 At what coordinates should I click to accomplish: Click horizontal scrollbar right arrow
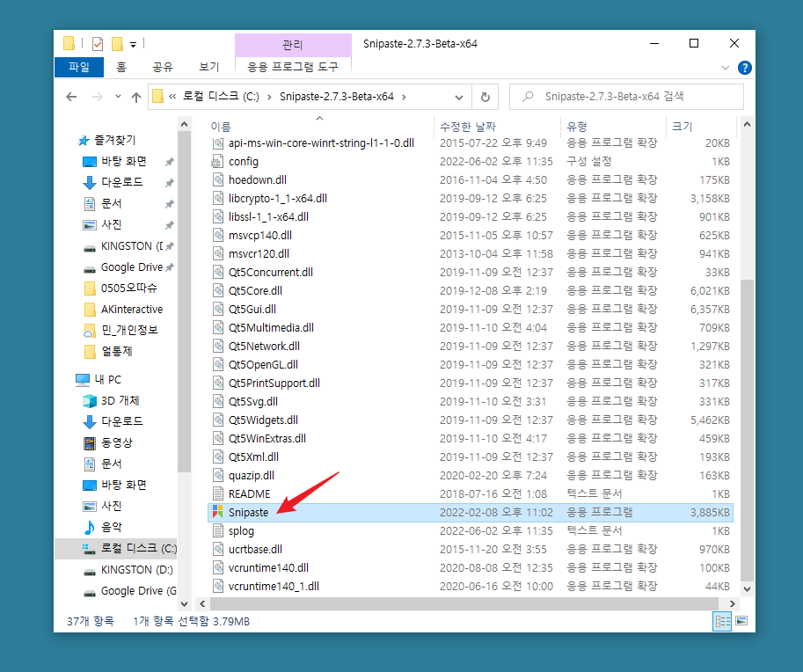click(x=732, y=604)
